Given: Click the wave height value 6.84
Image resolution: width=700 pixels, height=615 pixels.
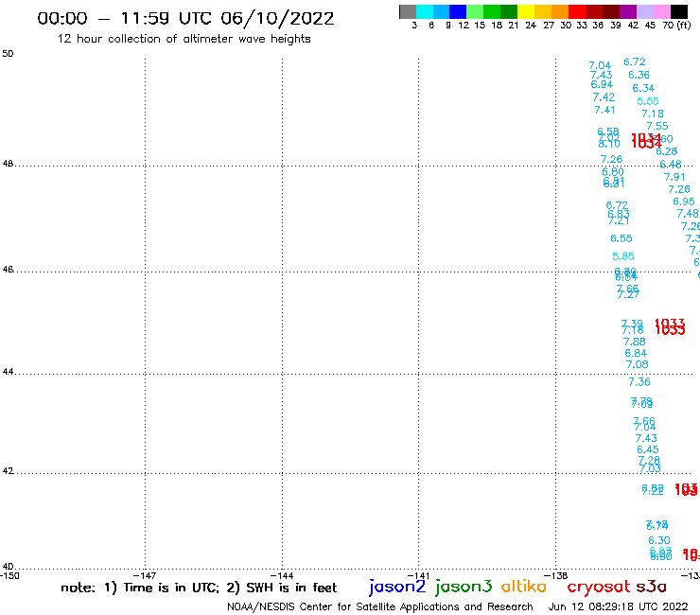Looking at the screenshot, I should [636, 354].
